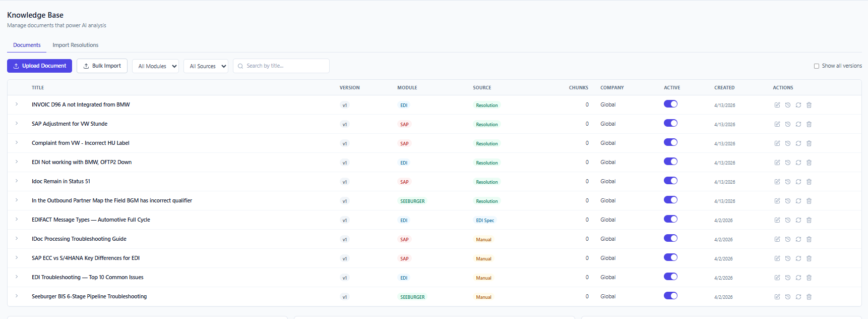Expand SAP Adjustment for VW Stunde row
Viewport: 868px width, 319px height.
click(17, 123)
